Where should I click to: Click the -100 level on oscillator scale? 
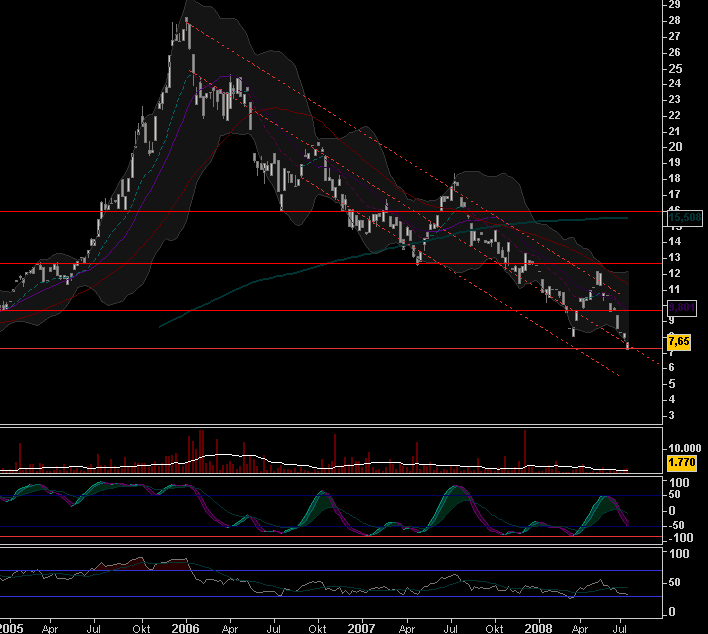coord(680,538)
